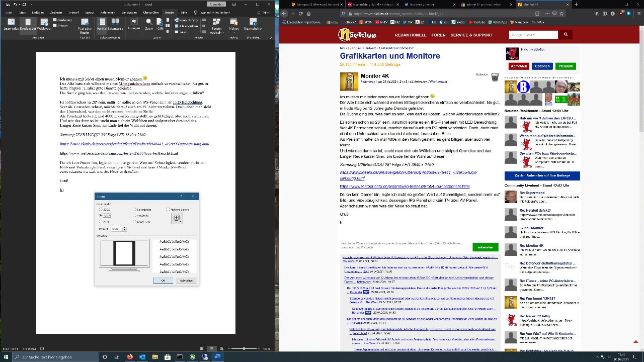Click Neues Fenster in Word ribbon
644x362 pixels.
[x=186, y=20]
